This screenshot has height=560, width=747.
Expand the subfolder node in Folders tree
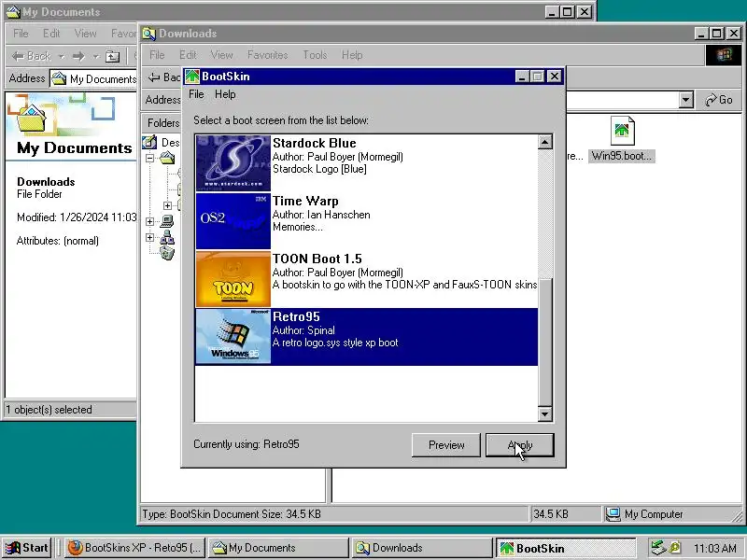click(167, 205)
